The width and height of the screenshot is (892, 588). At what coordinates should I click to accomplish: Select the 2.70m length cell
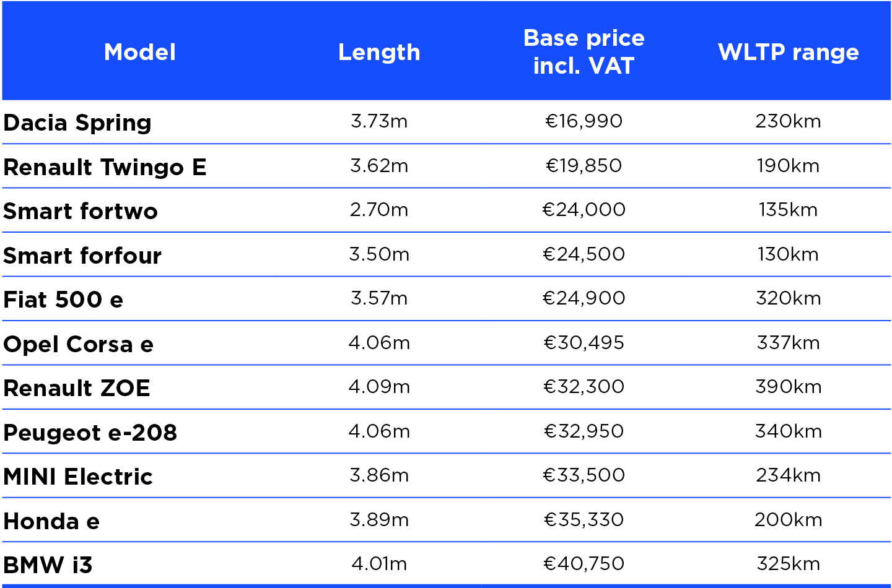[x=379, y=209]
